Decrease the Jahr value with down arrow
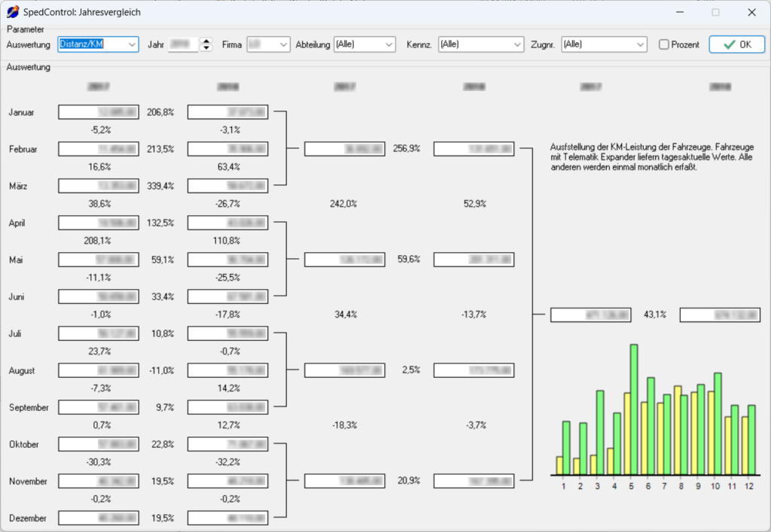This screenshot has width=771, height=532. pyautogui.click(x=206, y=48)
